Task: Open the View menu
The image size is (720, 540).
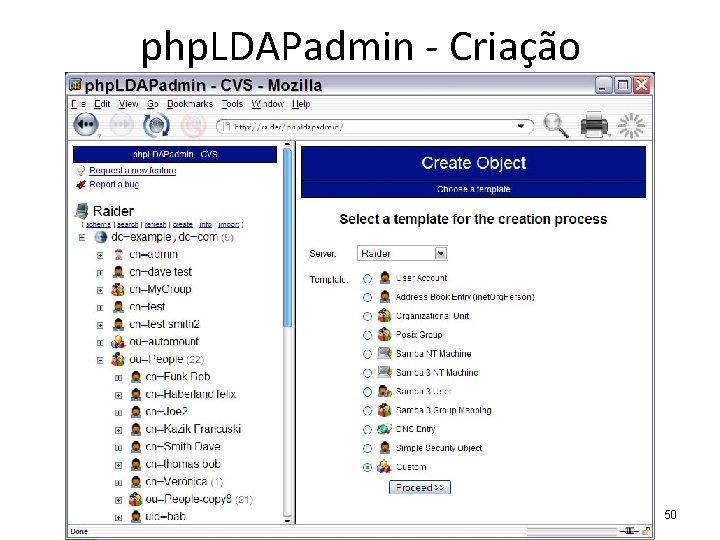Action: point(129,104)
